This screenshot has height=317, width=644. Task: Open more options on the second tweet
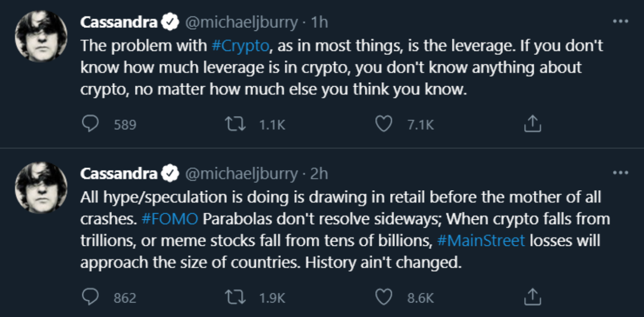[620, 173]
